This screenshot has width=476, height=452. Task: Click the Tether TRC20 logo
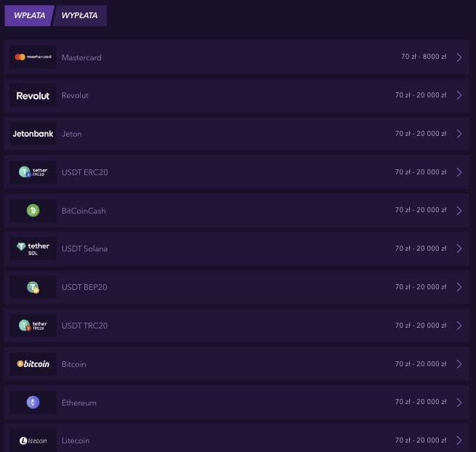tap(33, 326)
